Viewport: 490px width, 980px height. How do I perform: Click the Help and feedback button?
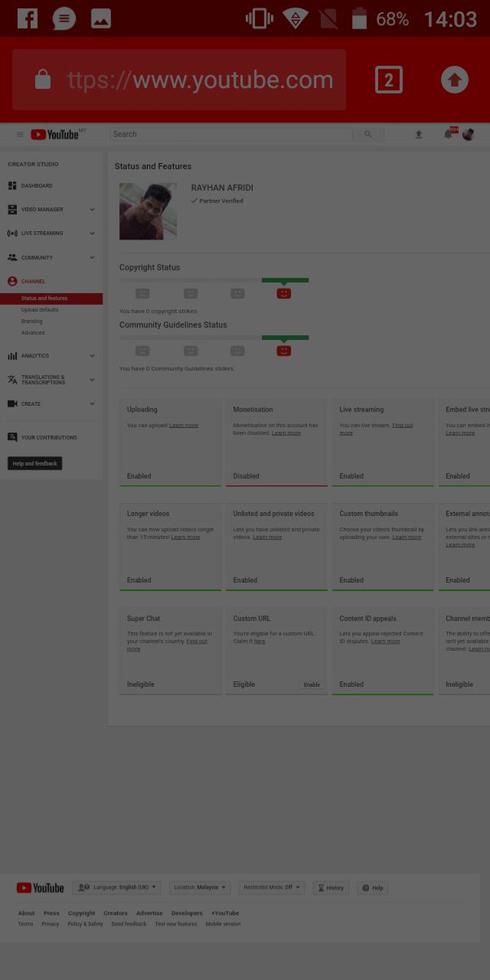(35, 464)
